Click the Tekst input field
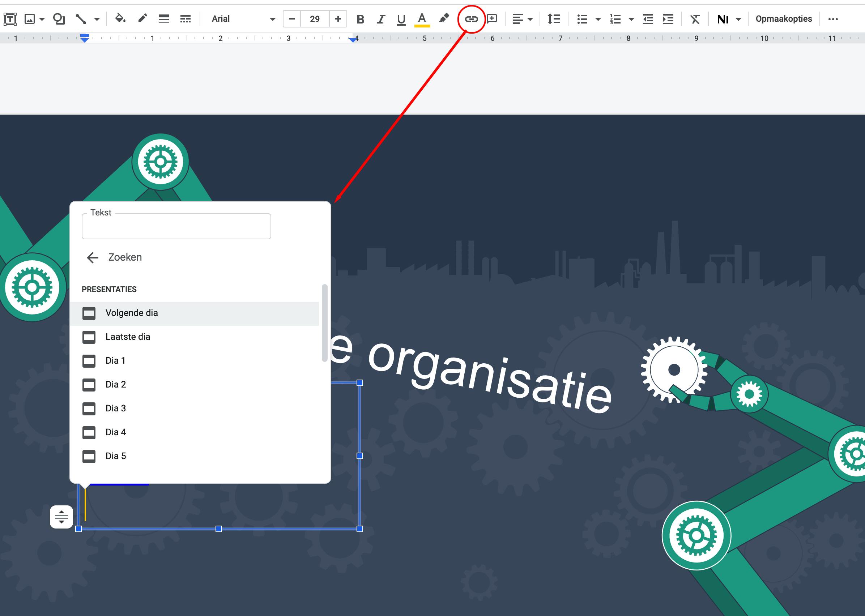The image size is (865, 616). pos(176,227)
